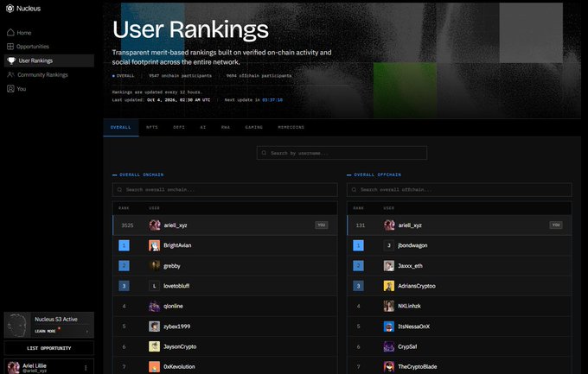Click the YOU badge in the onchain ariell_xyz row

click(x=322, y=225)
